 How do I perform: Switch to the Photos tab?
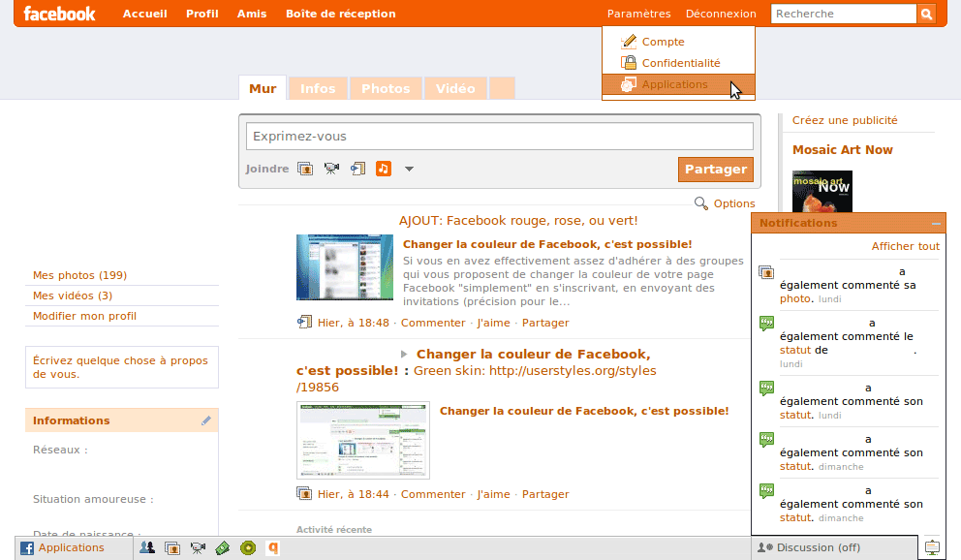386,87
